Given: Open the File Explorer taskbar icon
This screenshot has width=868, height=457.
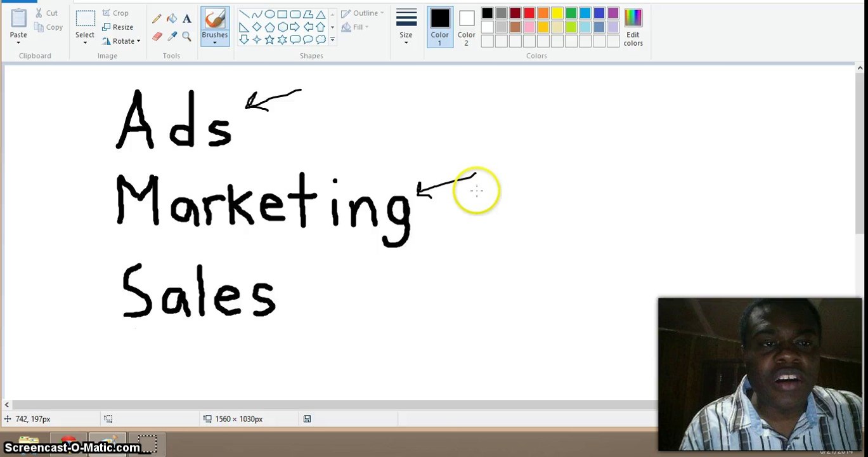Looking at the screenshot, I should pos(28,443).
